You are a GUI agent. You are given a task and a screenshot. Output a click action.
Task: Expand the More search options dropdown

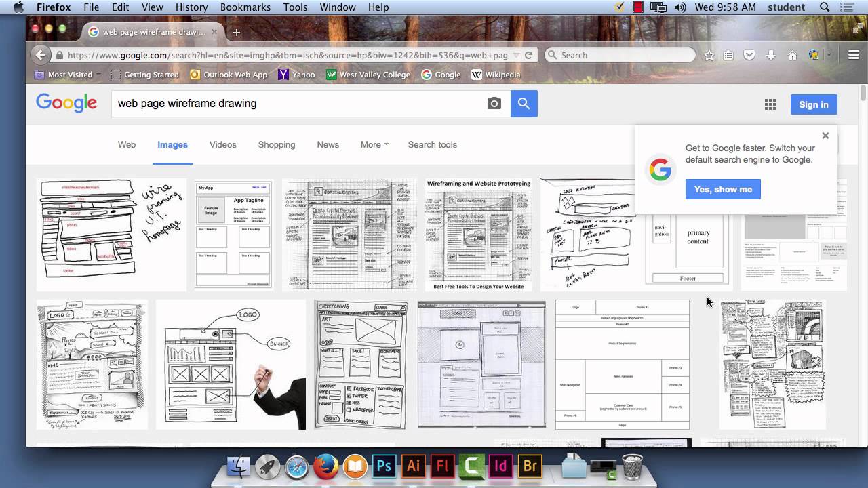pyautogui.click(x=374, y=144)
